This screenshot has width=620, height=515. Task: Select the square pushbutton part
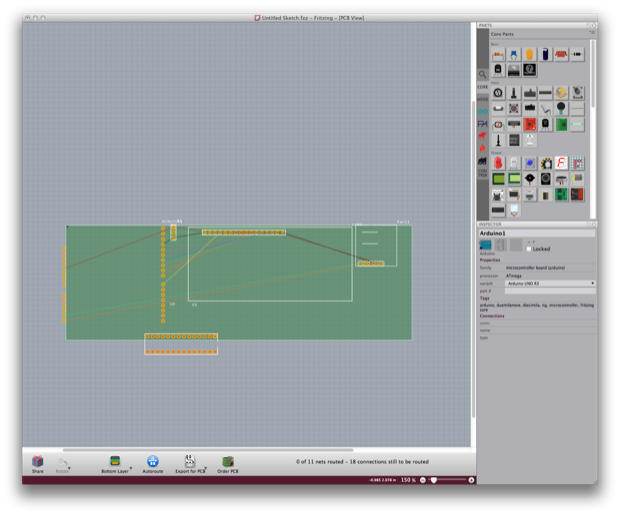(514, 108)
